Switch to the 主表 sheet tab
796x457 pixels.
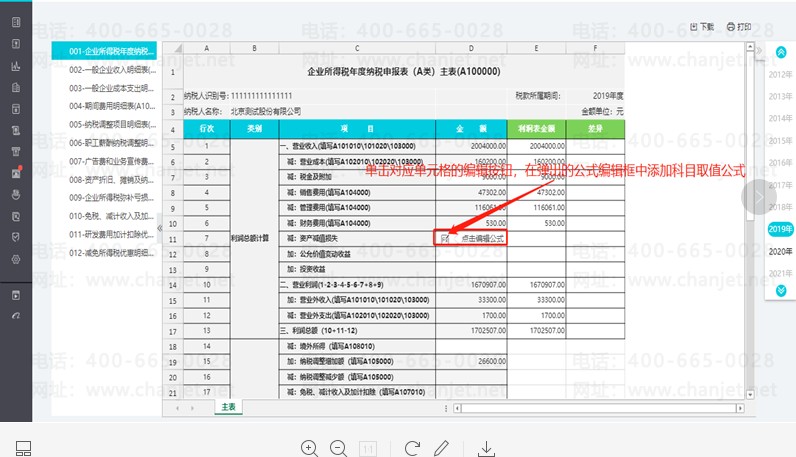[x=228, y=407]
